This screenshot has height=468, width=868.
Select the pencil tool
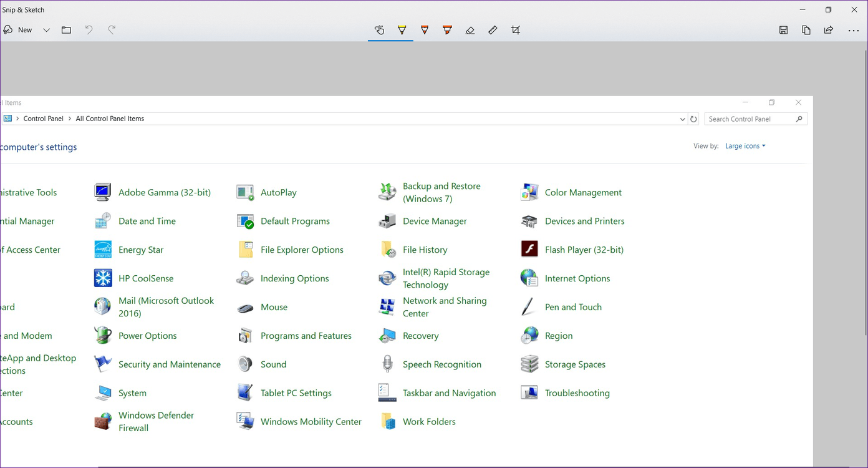point(425,30)
